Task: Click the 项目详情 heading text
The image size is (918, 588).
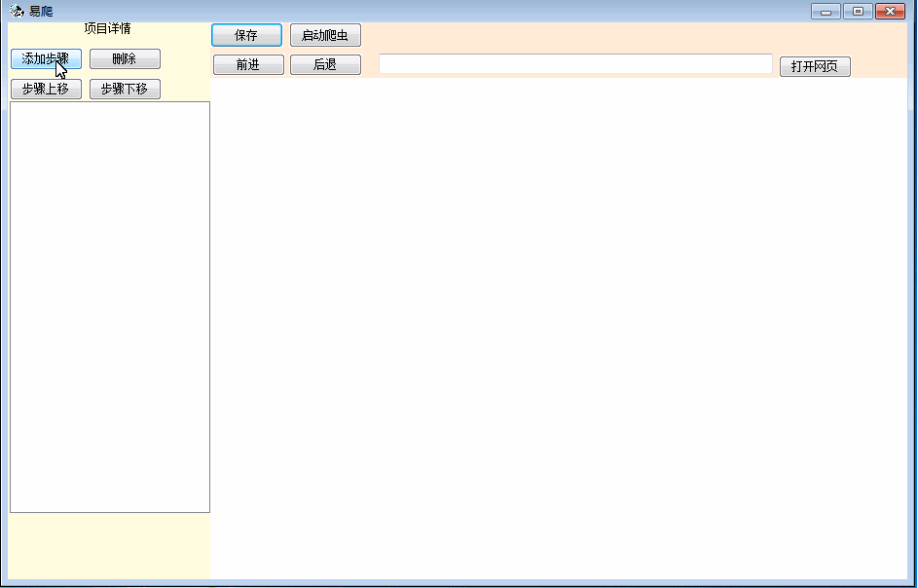Action: pos(107,28)
